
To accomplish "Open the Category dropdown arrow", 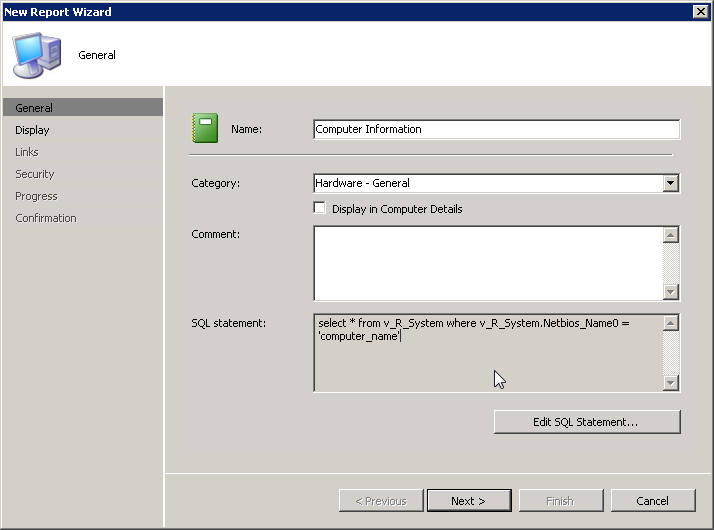I will pos(670,183).
